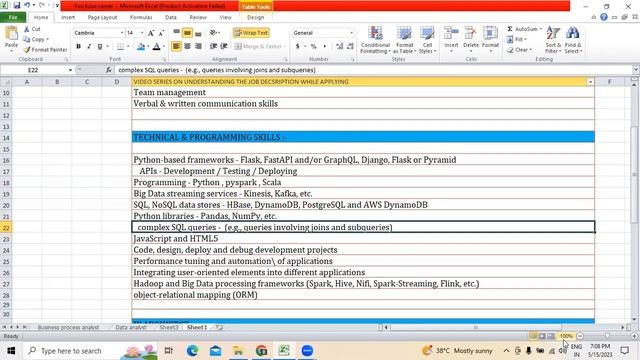This screenshot has width=640, height=360.
Task: Open the Fill dropdown in Editing
Action: pyautogui.click(x=525, y=39)
